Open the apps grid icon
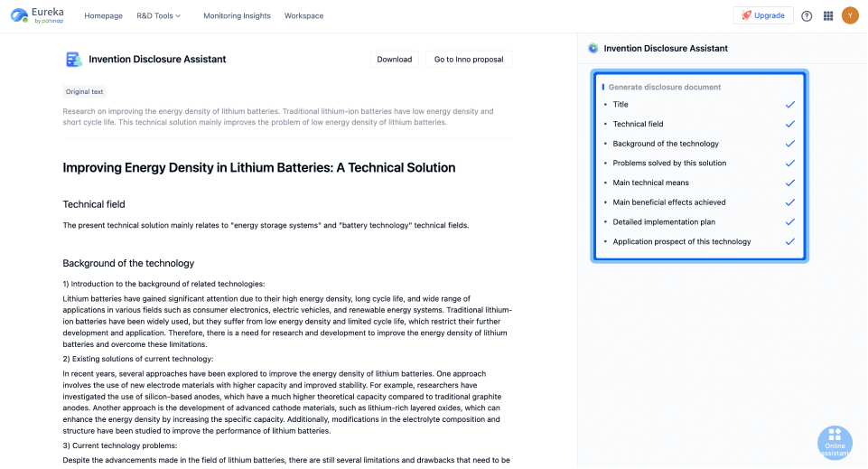Viewport: 868px width, 469px height. (x=828, y=16)
